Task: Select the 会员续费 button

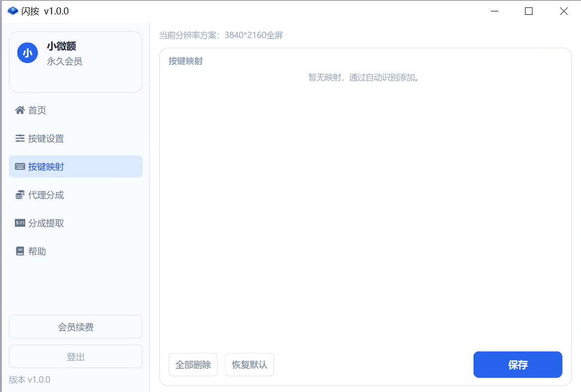Action: pos(75,327)
